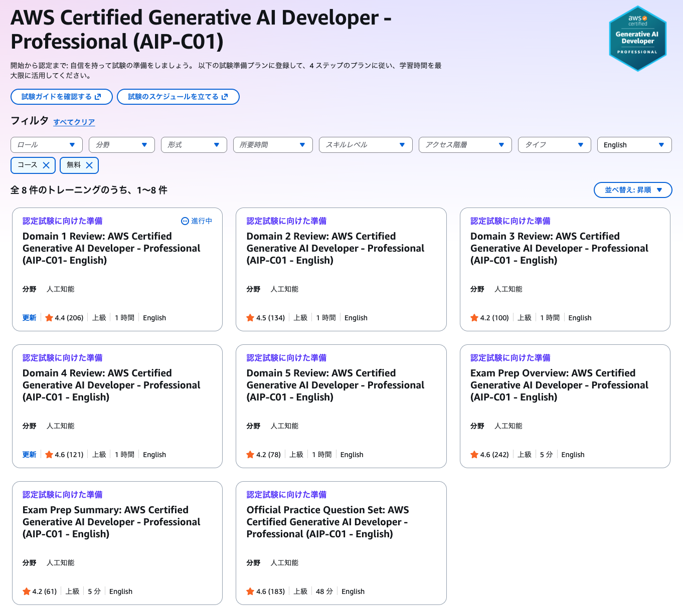Click the 4.2 (100) rating text
Viewport: 683px width, 616px height.
pos(494,318)
